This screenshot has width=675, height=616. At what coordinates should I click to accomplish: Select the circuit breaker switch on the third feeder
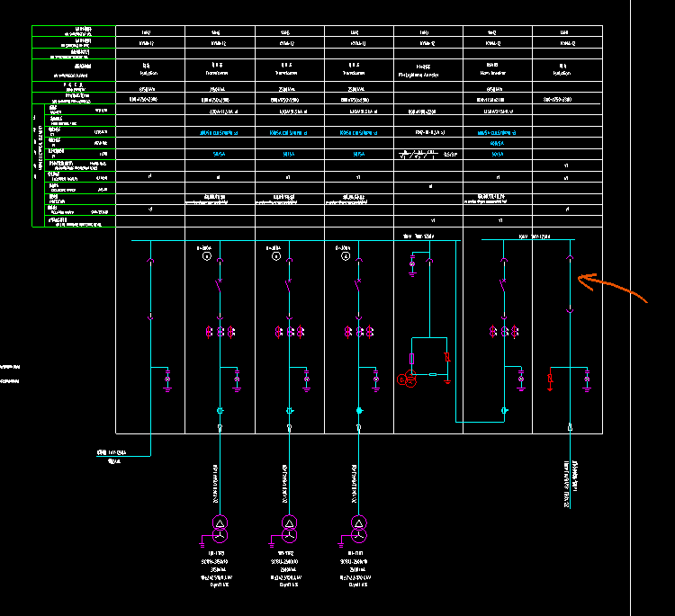tap(288, 285)
